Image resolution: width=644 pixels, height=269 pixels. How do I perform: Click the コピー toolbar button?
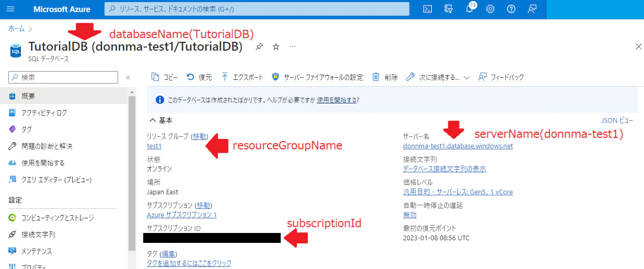click(164, 77)
